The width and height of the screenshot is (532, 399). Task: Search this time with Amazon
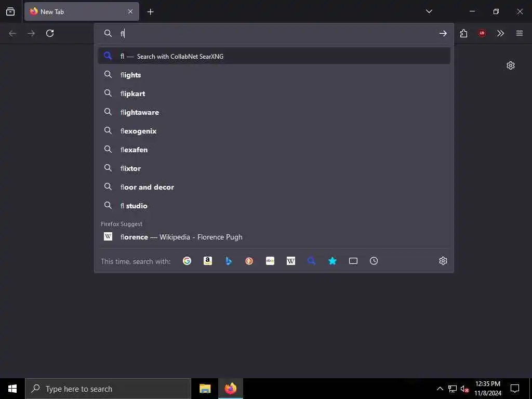(208, 261)
